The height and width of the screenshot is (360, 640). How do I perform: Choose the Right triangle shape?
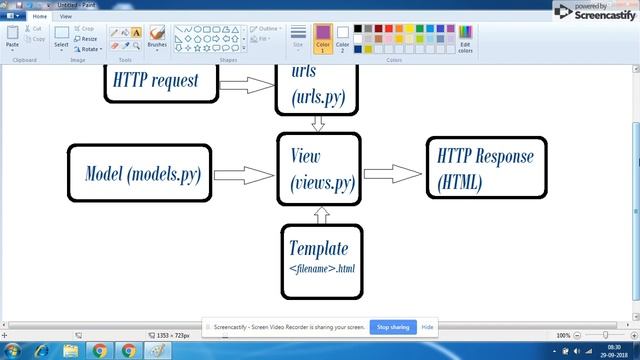click(178, 39)
